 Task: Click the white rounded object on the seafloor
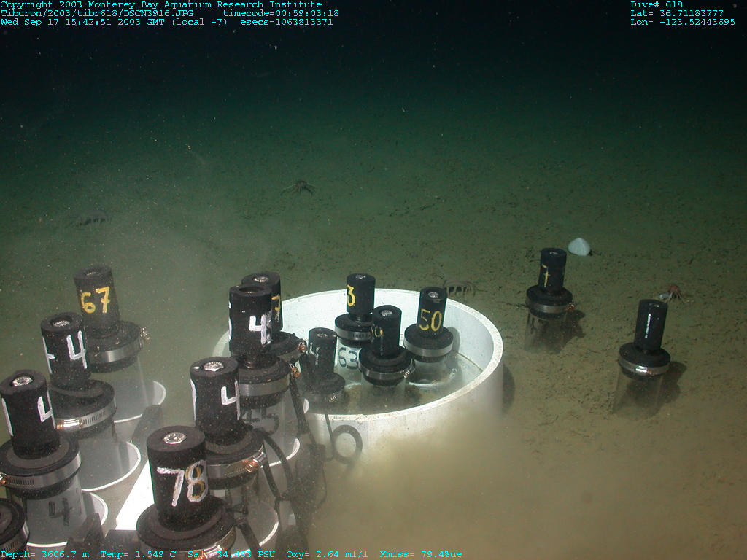point(579,246)
